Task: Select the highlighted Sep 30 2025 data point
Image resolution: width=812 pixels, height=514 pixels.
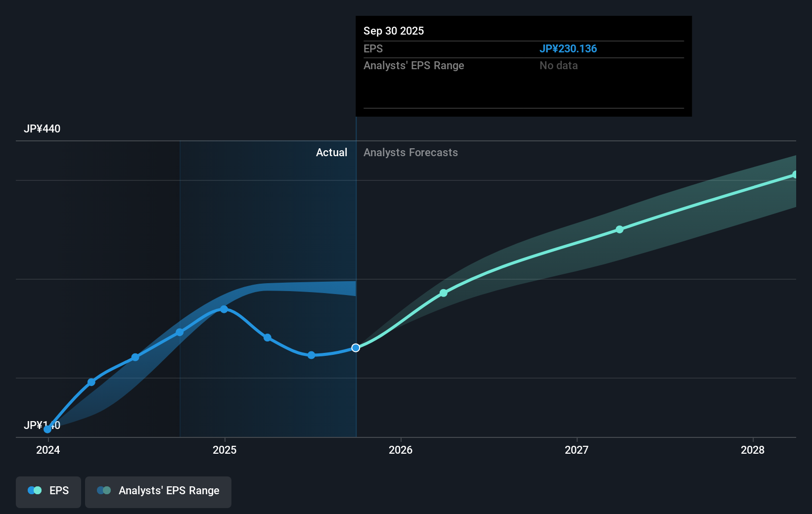Action: coord(355,348)
